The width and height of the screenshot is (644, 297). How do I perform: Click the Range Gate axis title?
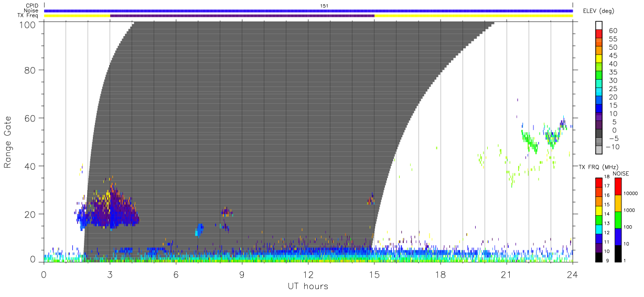8,142
